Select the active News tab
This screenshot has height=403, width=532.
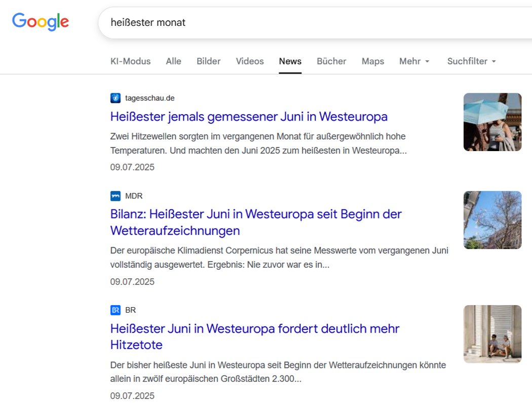tap(290, 61)
